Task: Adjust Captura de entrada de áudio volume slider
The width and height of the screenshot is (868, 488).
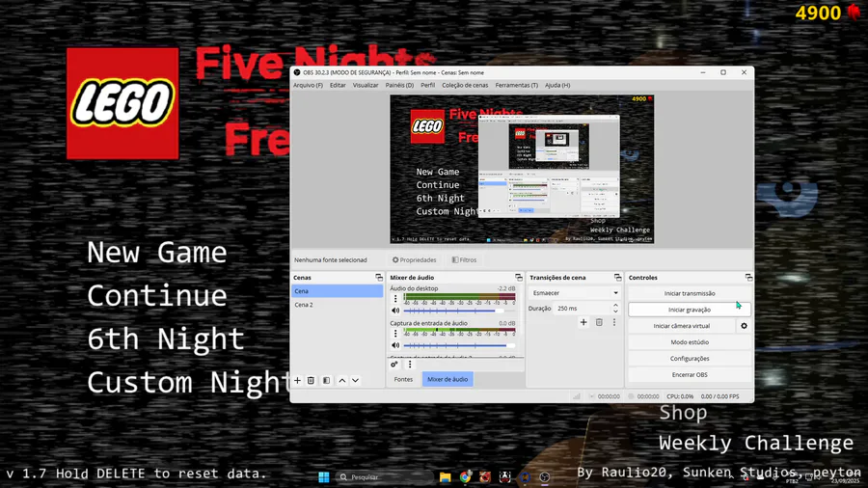Action: 458,345
